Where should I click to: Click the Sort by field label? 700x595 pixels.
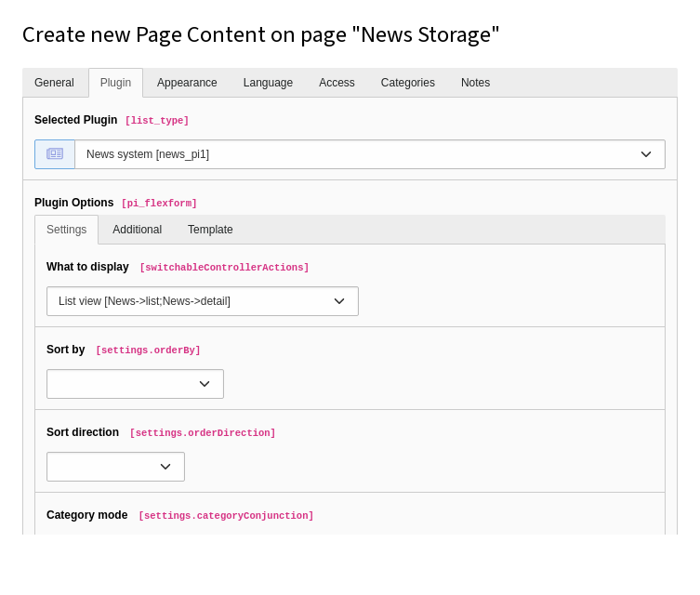coord(65,350)
